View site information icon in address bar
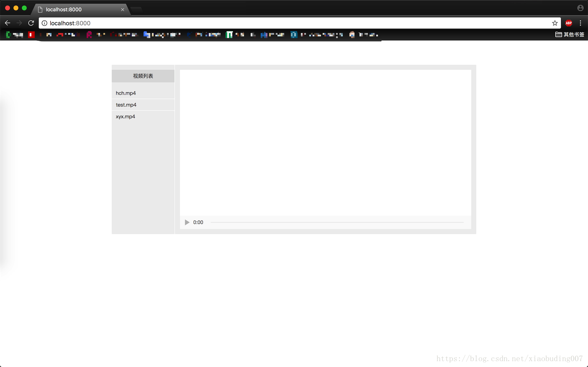The width and height of the screenshot is (588, 367). [44, 23]
